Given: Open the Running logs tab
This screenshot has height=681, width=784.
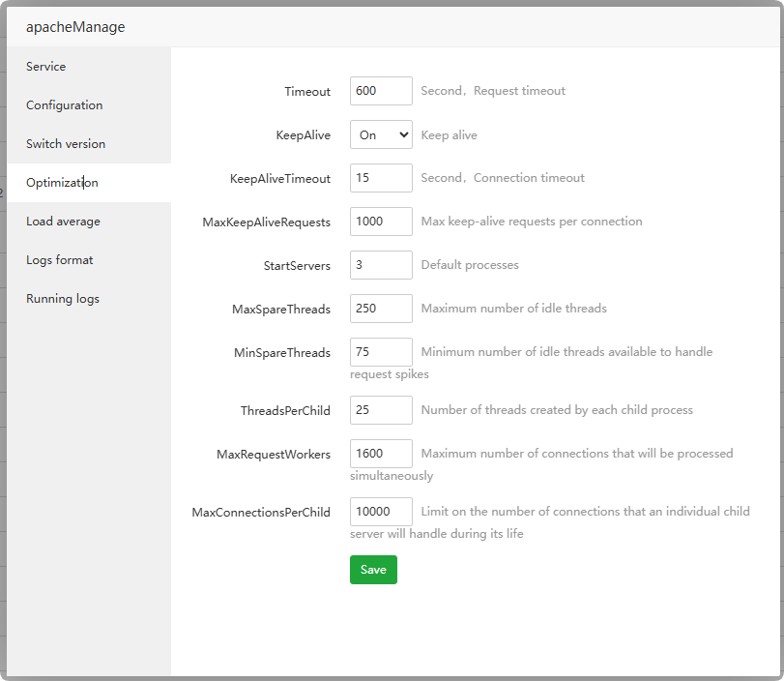Looking at the screenshot, I should click(x=63, y=299).
